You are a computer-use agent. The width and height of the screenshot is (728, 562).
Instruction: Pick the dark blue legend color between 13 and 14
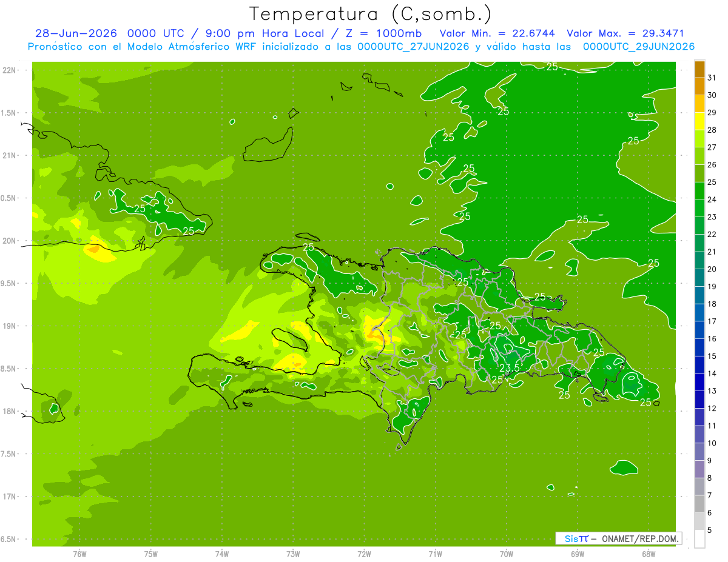tap(699, 382)
